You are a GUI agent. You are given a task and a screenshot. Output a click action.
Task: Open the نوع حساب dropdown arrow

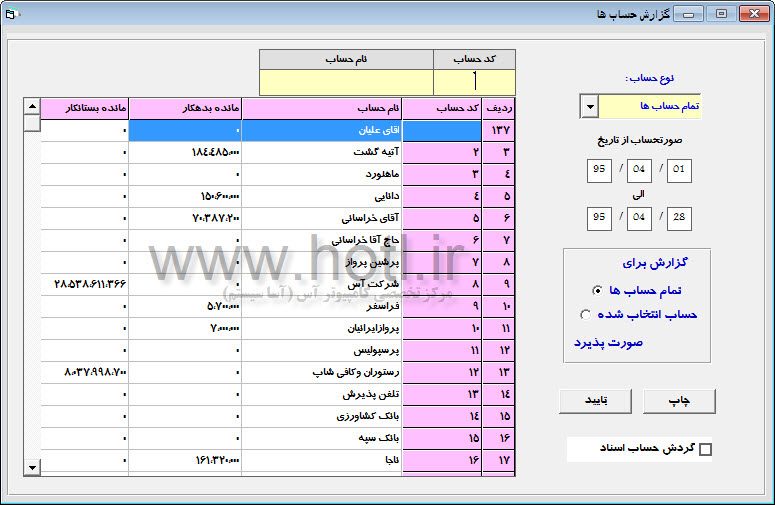tap(589, 106)
